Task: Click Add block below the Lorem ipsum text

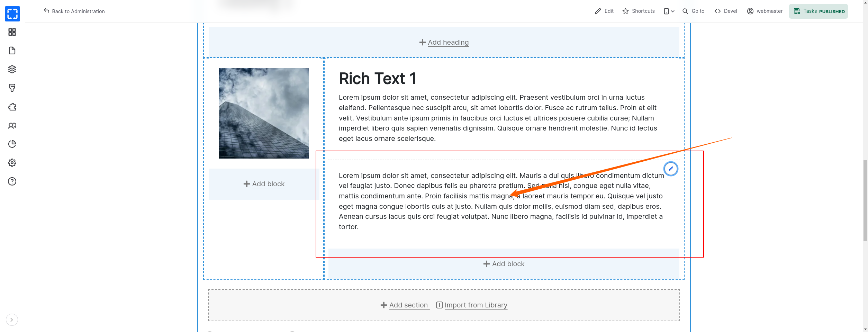Action: point(508,264)
